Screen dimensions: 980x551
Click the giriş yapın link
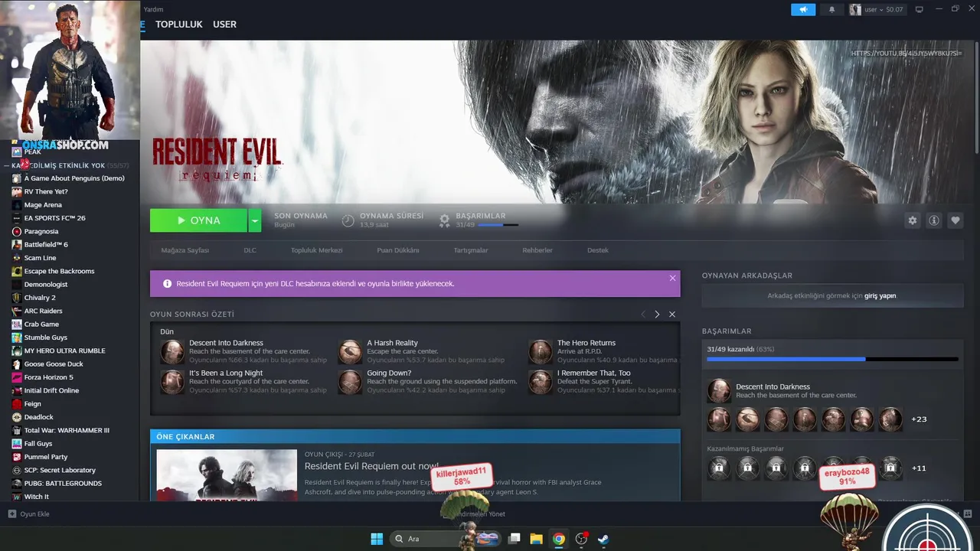pyautogui.click(x=880, y=295)
